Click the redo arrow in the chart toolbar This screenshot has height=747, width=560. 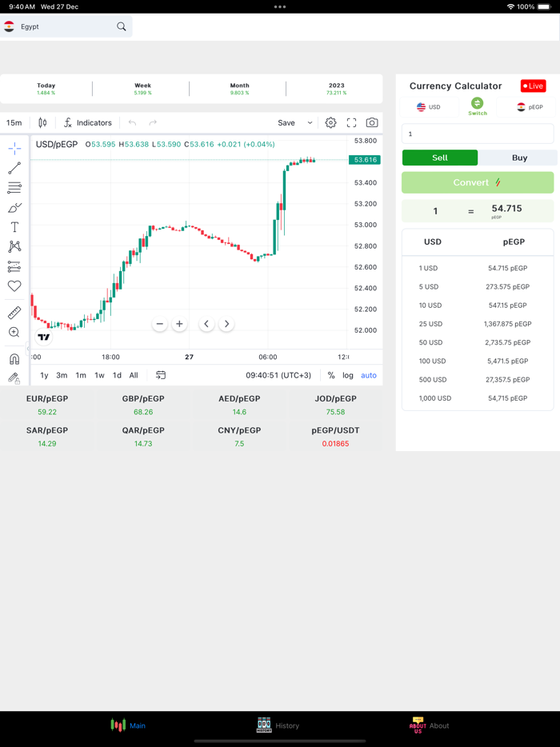[153, 123]
